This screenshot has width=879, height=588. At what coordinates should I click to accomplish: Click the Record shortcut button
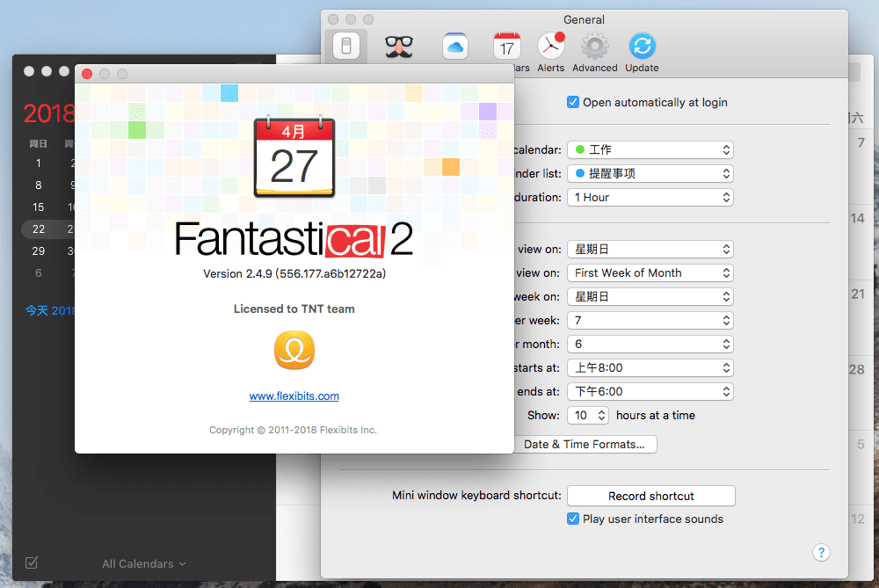coord(650,496)
